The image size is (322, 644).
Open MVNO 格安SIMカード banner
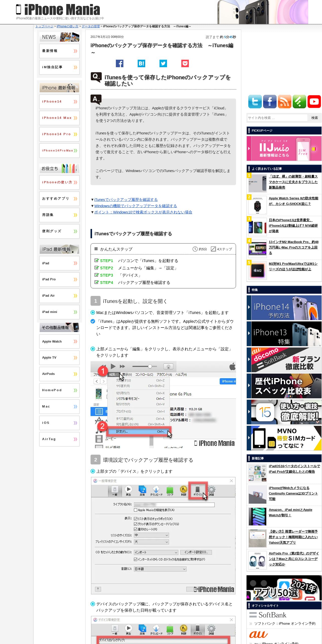(284, 438)
